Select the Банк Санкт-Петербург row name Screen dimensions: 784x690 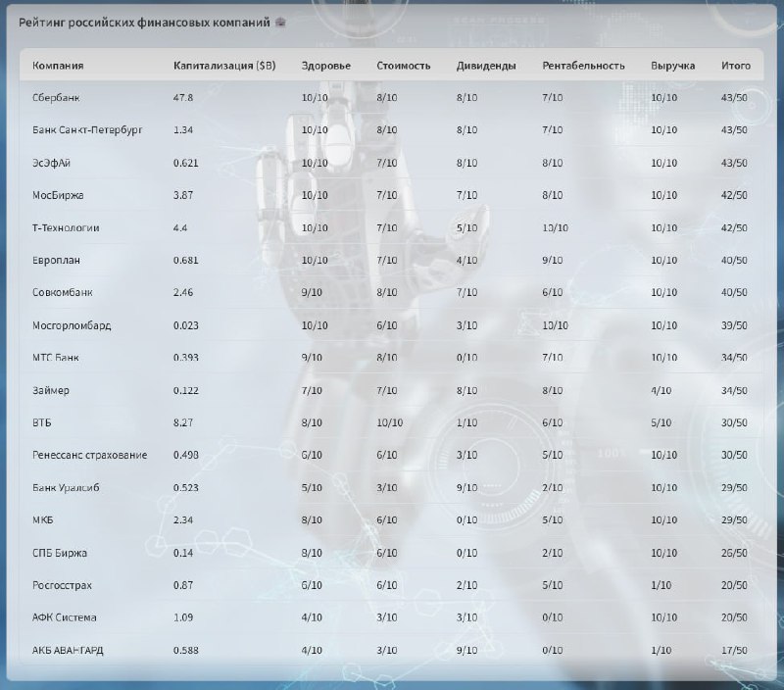coord(87,130)
